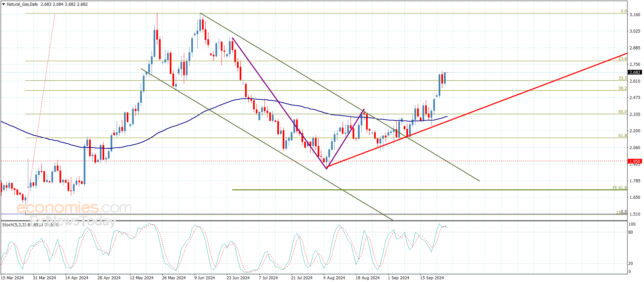Click the 3.160 price axis label
This screenshot has width=644, height=282.
[635, 15]
